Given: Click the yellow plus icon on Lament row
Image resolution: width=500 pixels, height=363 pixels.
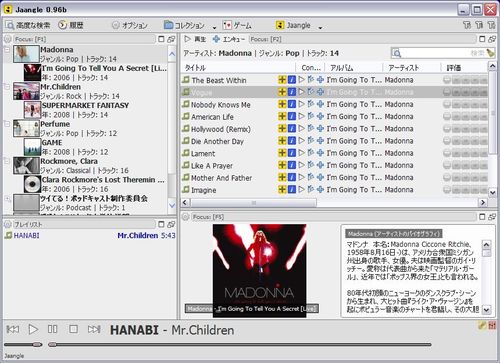Looking at the screenshot, I should (282, 153).
